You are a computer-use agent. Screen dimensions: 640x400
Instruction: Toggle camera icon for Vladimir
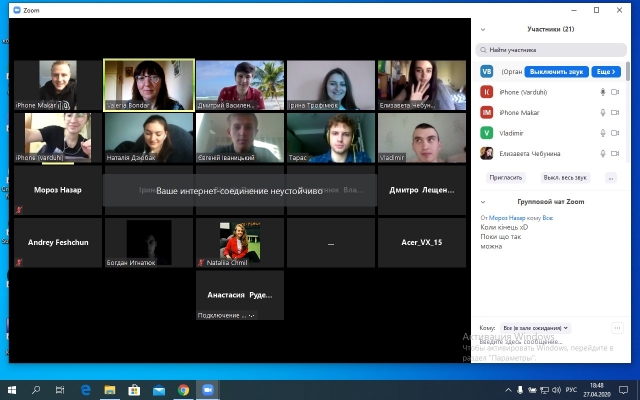tap(615, 133)
